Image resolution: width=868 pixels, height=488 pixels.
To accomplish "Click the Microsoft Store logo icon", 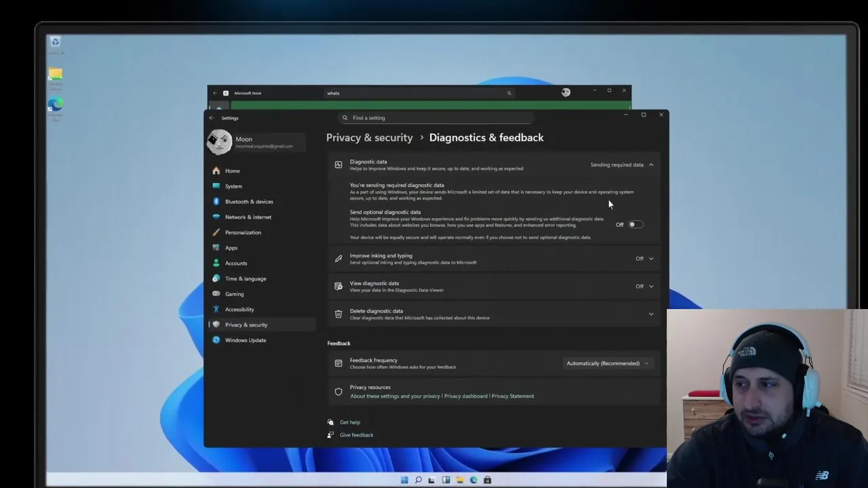I will tap(226, 93).
